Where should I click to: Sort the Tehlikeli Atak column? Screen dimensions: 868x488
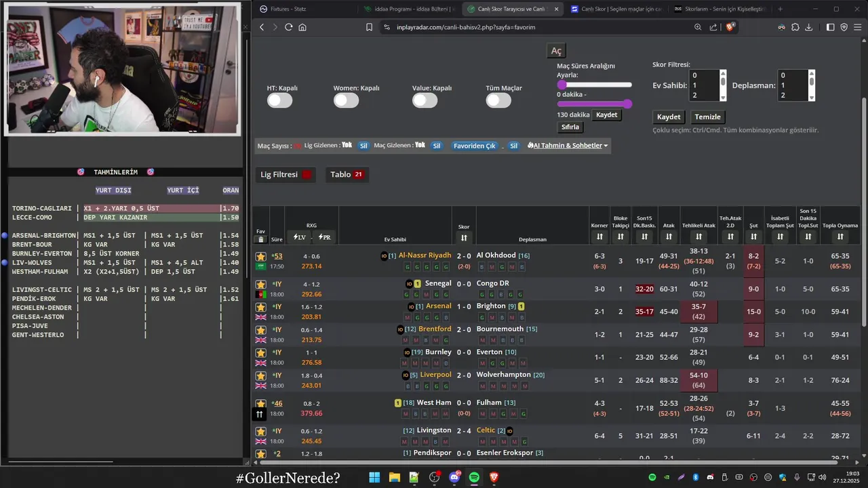coord(698,237)
